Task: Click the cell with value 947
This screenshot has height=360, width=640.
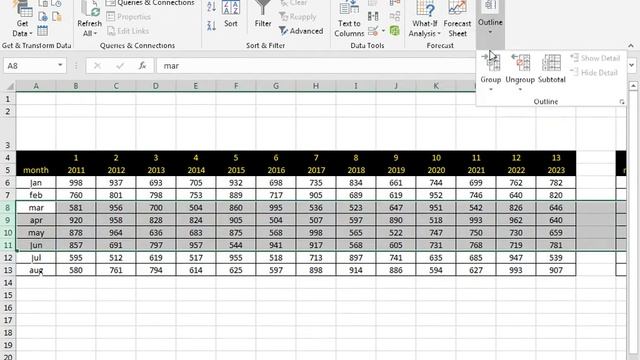Action: [516, 258]
